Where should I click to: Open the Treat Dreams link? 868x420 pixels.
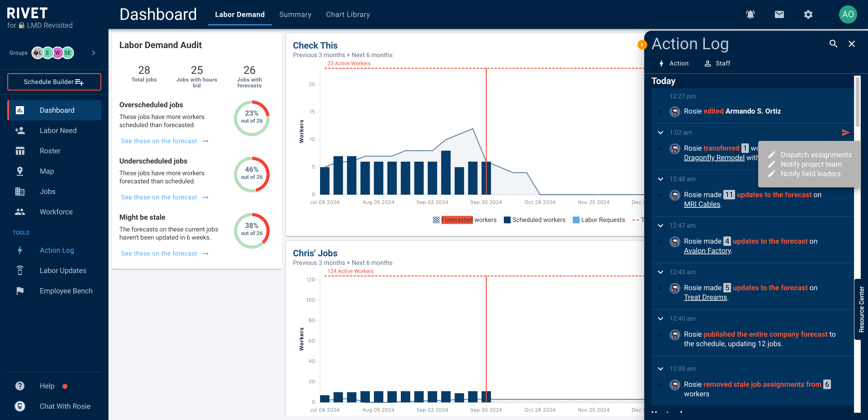coord(705,297)
